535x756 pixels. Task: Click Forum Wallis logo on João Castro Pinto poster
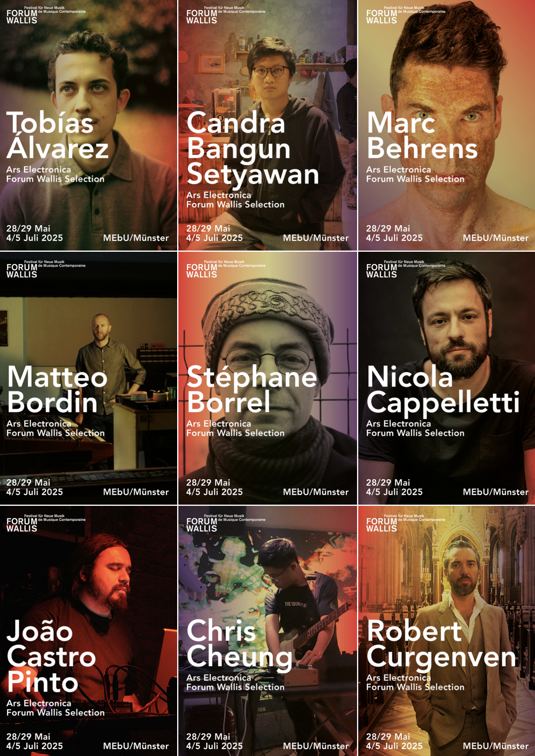coord(46,523)
